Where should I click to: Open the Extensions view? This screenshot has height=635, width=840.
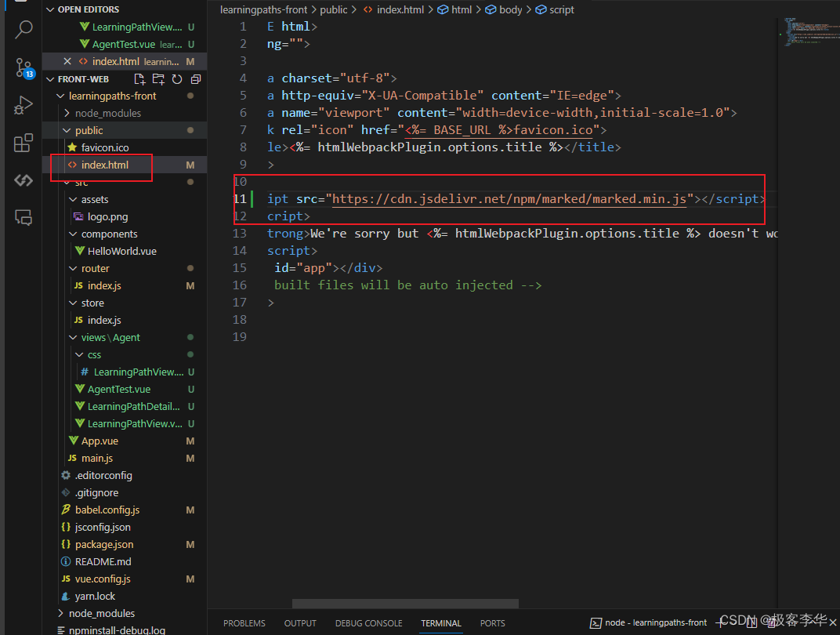tap(24, 143)
